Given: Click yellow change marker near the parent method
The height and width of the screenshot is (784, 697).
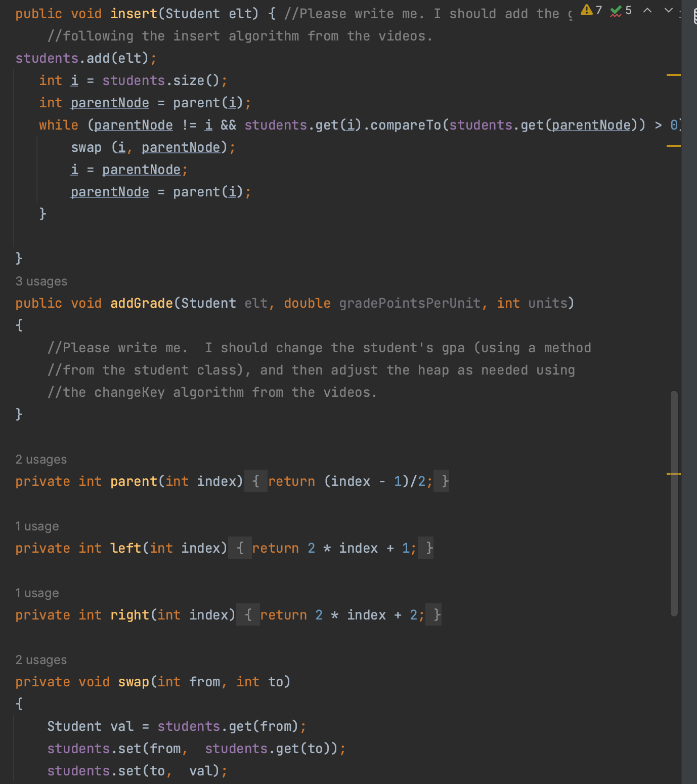Looking at the screenshot, I should pos(674,474).
